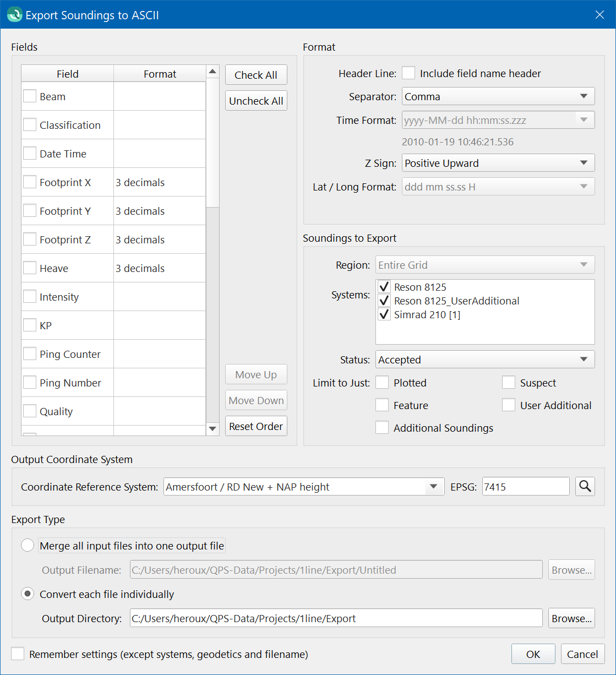This screenshot has width=616, height=675.
Task: Click the field list scroll-up arrow
Action: pyautogui.click(x=212, y=72)
